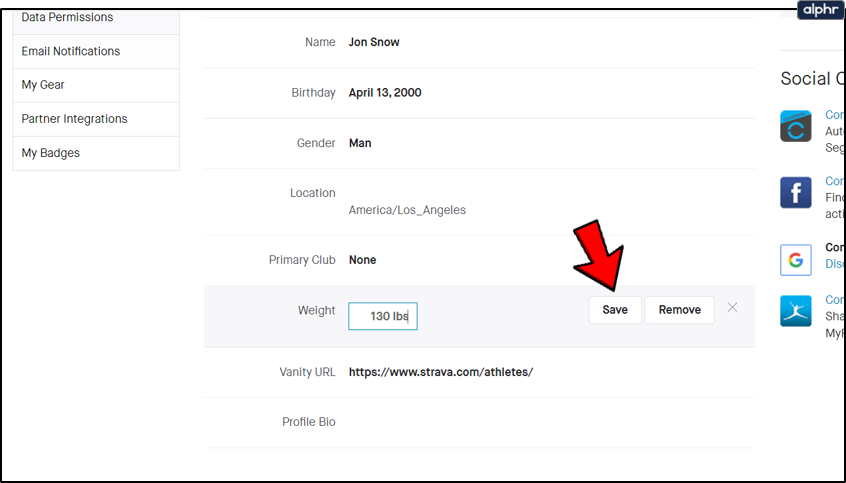Cancel weight editing with the X icon
Screen dimensions: 846x483
[x=733, y=308]
